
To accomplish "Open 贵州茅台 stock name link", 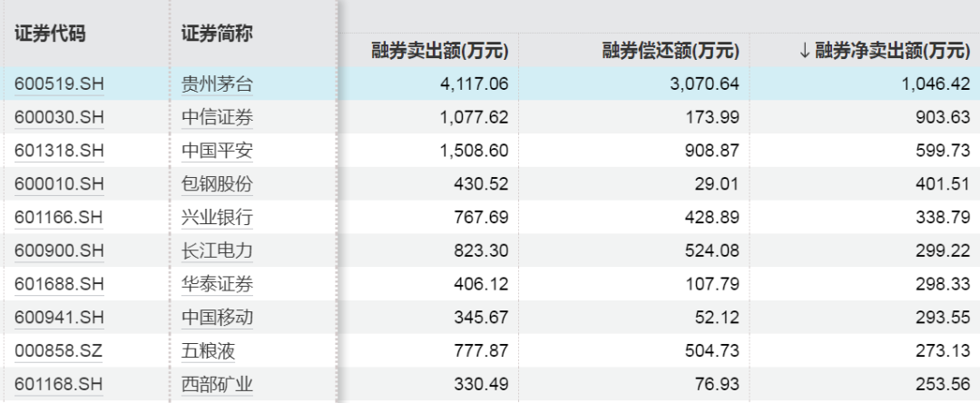I will (217, 84).
